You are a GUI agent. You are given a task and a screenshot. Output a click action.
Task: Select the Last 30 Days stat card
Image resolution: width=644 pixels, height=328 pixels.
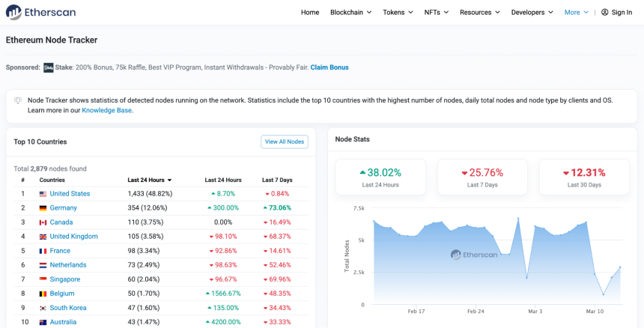click(584, 177)
